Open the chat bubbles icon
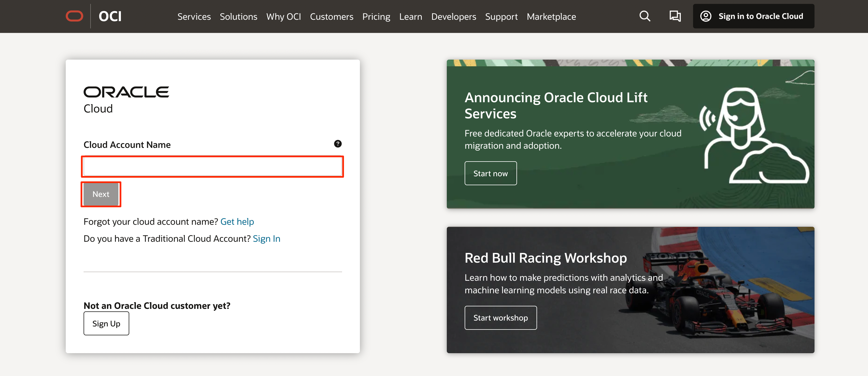The height and width of the screenshot is (376, 868). point(675,16)
